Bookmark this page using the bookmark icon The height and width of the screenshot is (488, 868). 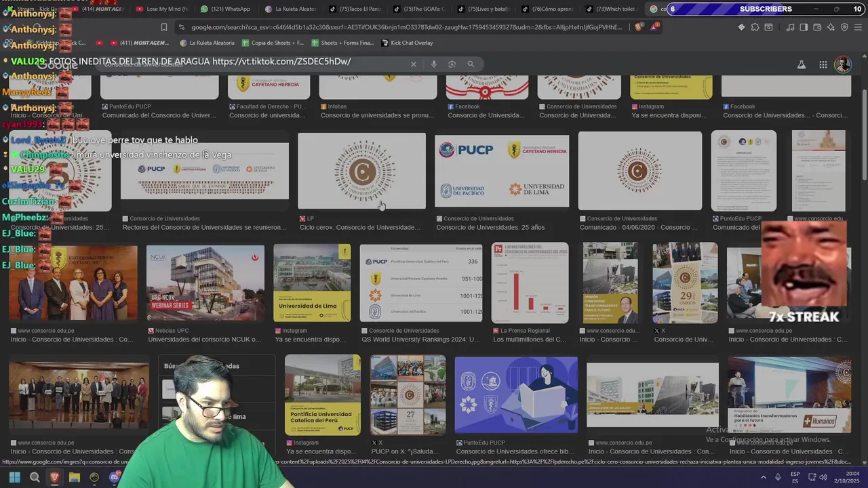point(163,27)
